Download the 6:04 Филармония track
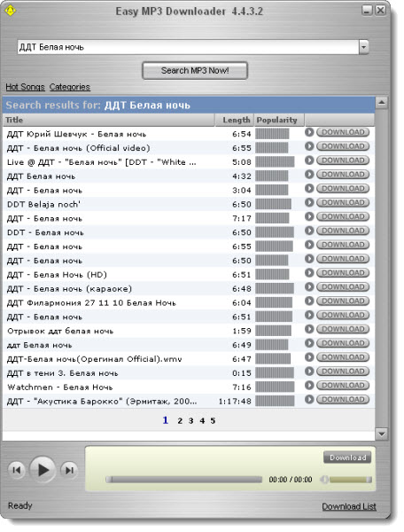The width and height of the screenshot is (404, 532). (343, 301)
